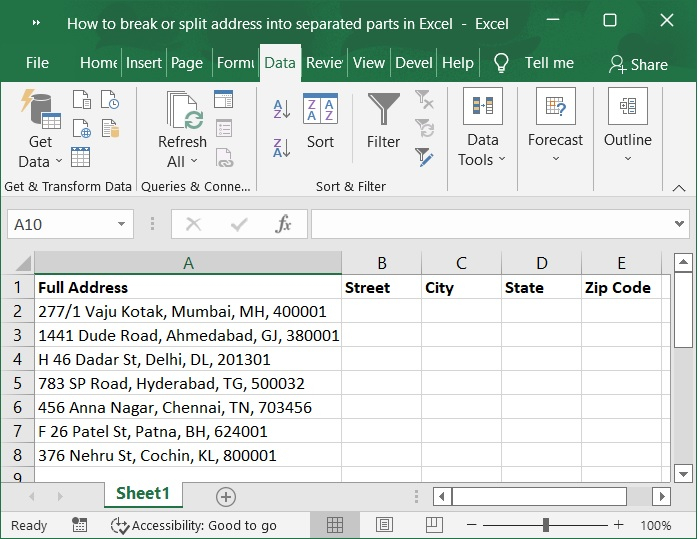Add a new sheet with plus icon
Screen dimensions: 700x539
[226, 496]
